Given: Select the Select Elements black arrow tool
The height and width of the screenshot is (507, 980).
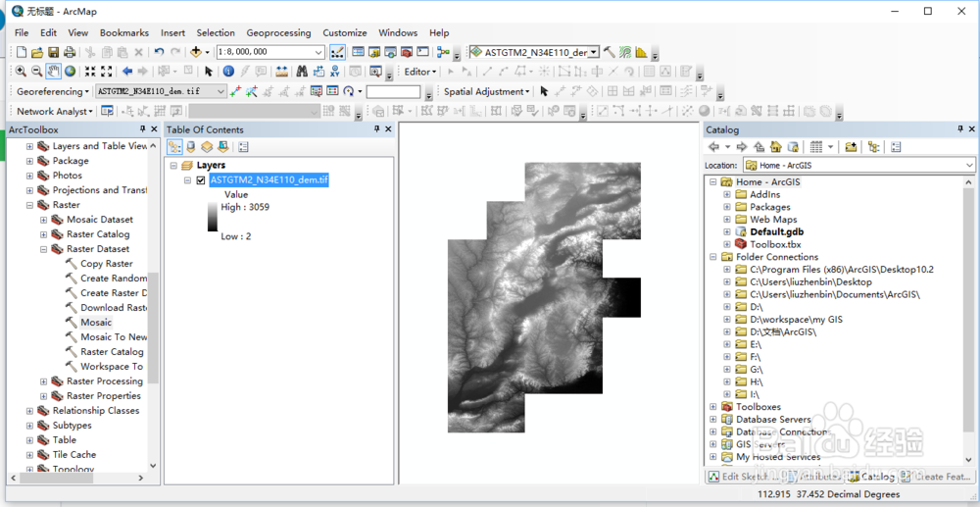Looking at the screenshot, I should click(209, 72).
